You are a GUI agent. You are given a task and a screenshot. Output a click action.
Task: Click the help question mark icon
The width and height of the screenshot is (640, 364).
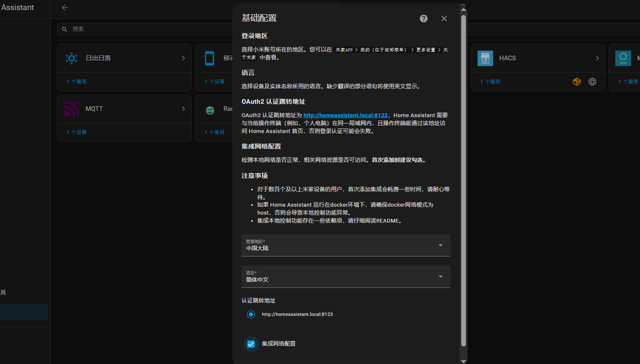[x=424, y=18]
